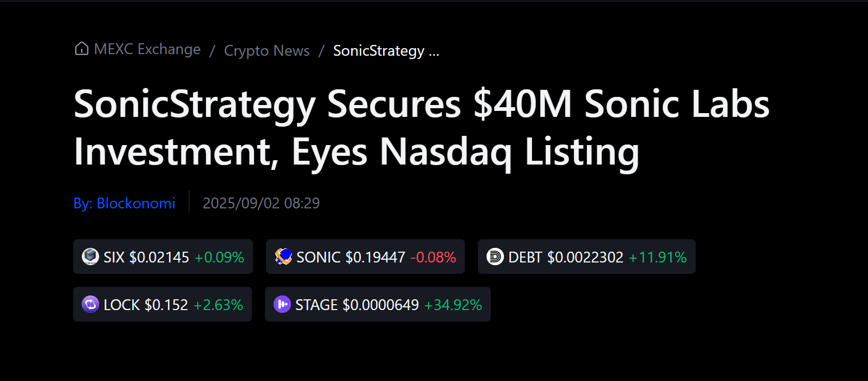868x381 pixels.
Task: Click the 2025/09/02 08:29 publish date
Action: coord(261,203)
